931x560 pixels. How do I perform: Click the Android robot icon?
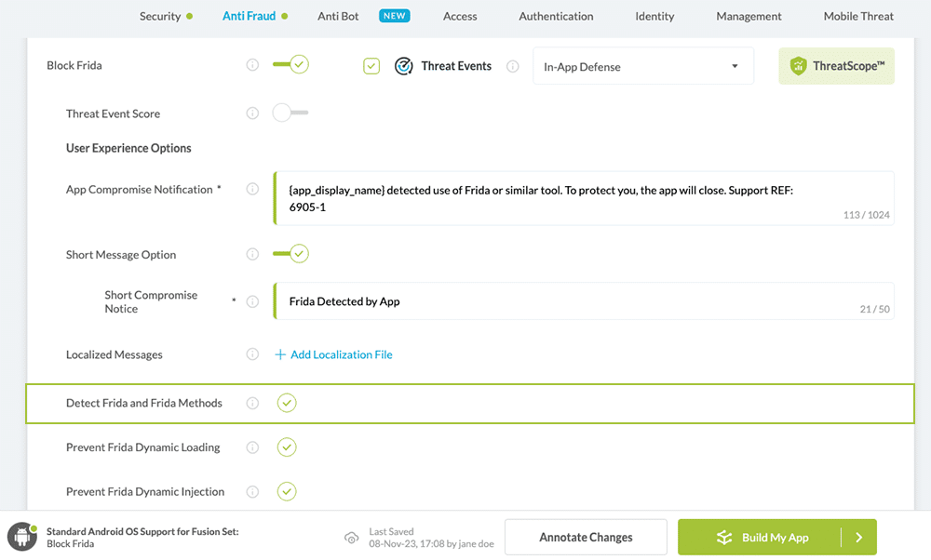point(22,537)
